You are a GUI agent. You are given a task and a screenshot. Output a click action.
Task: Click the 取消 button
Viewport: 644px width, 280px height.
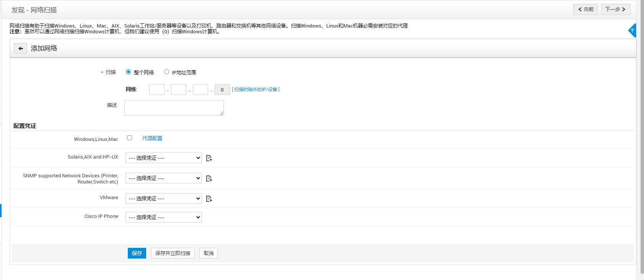click(209, 253)
